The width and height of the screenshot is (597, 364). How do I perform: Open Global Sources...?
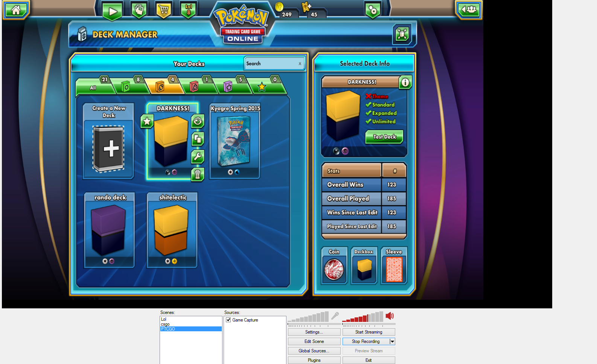click(314, 351)
